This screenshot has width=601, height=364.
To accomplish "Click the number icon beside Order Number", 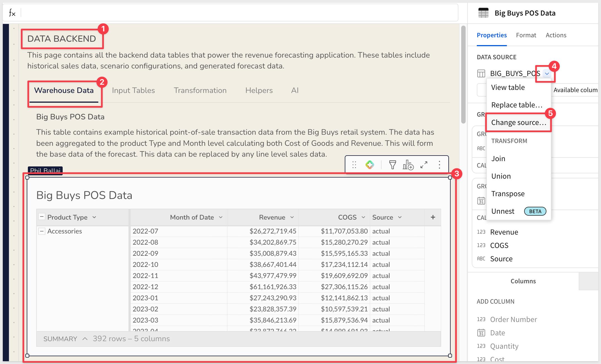I will coord(481,319).
